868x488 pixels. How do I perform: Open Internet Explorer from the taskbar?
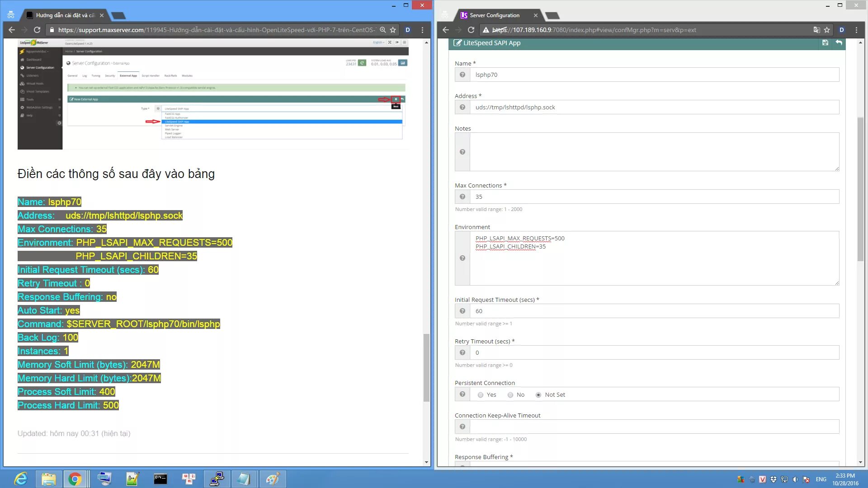click(21, 479)
